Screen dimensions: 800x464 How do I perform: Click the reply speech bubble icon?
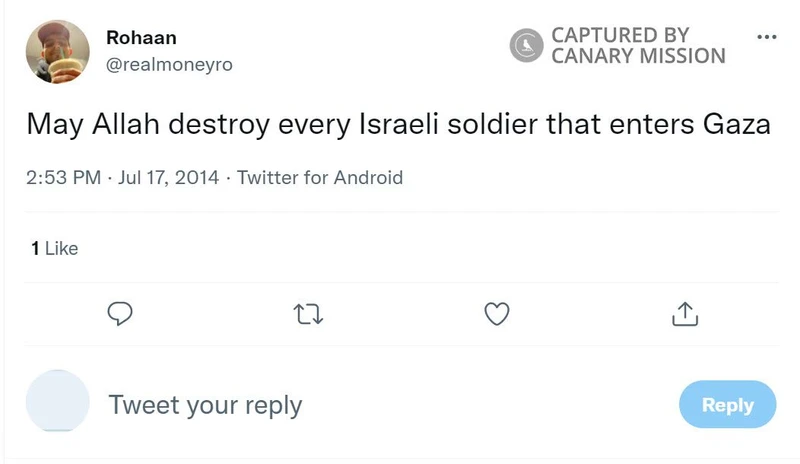click(120, 315)
